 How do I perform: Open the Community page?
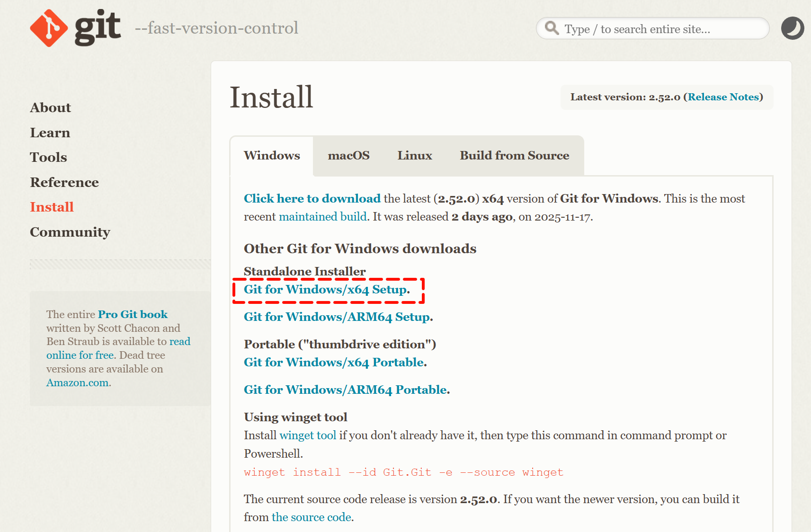[70, 232]
